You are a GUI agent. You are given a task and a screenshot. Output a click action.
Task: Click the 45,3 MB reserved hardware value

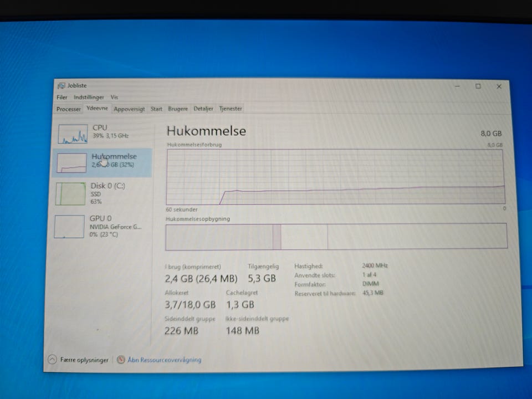coord(372,293)
